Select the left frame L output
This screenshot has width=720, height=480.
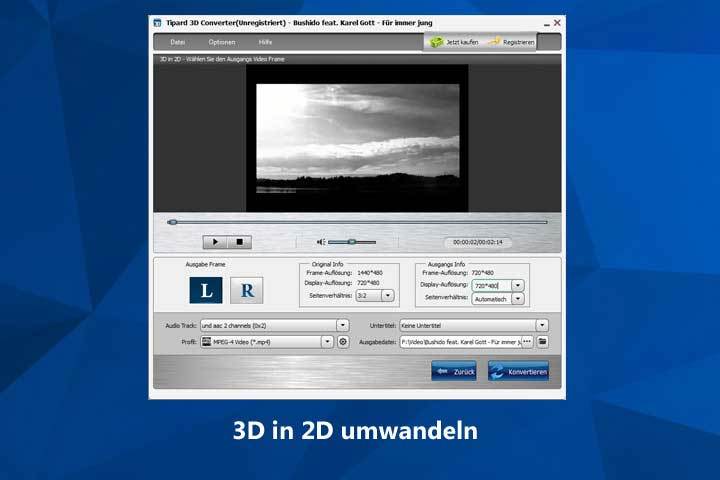click(205, 289)
